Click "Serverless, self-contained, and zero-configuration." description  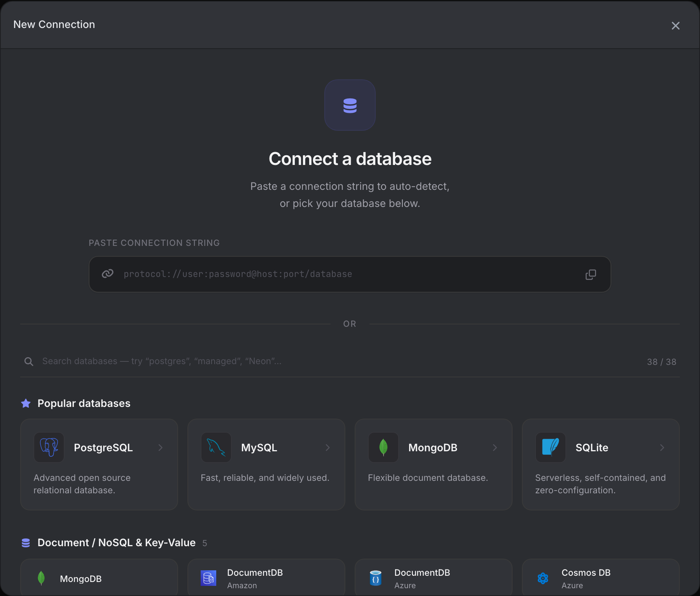point(600,484)
